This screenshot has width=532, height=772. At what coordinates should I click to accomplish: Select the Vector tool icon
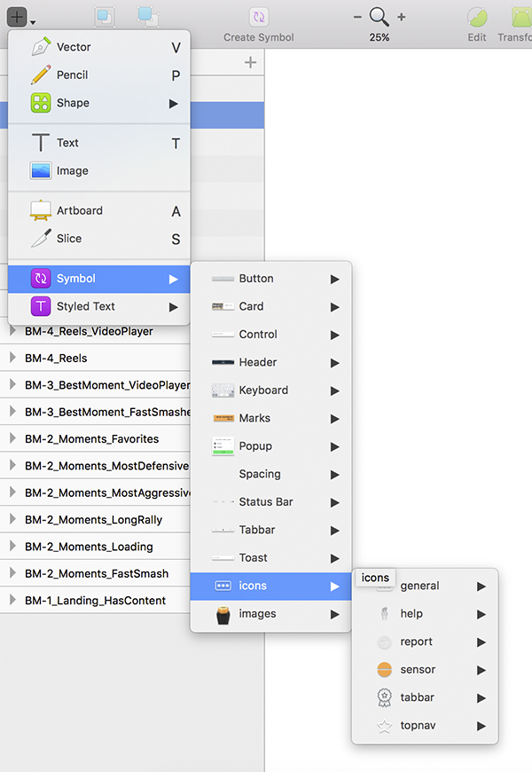(x=41, y=47)
